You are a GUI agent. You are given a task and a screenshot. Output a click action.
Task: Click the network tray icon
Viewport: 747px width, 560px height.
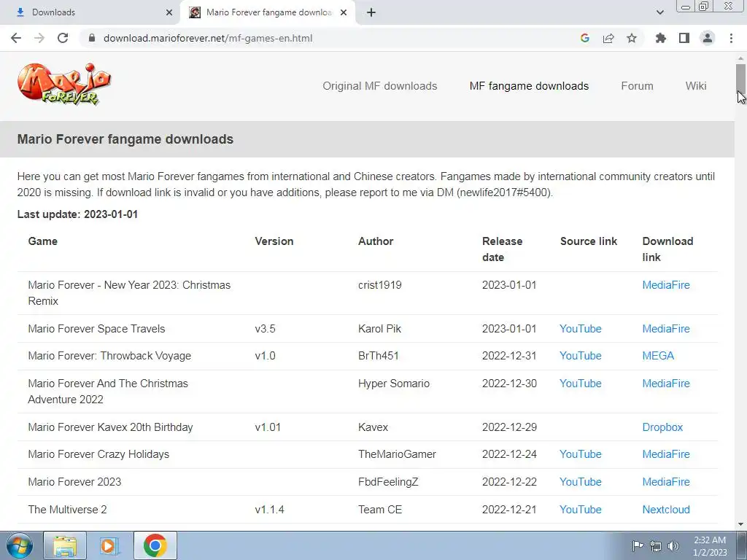pos(656,545)
